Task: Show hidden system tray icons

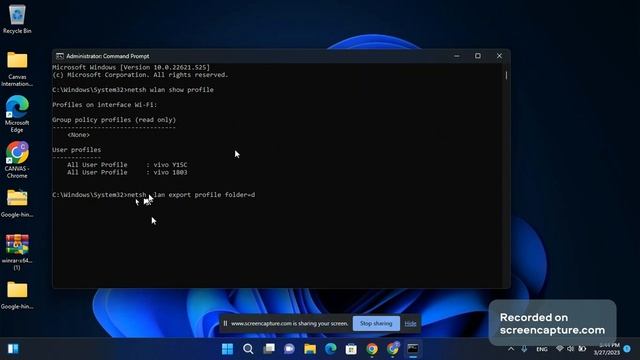Action: point(511,349)
